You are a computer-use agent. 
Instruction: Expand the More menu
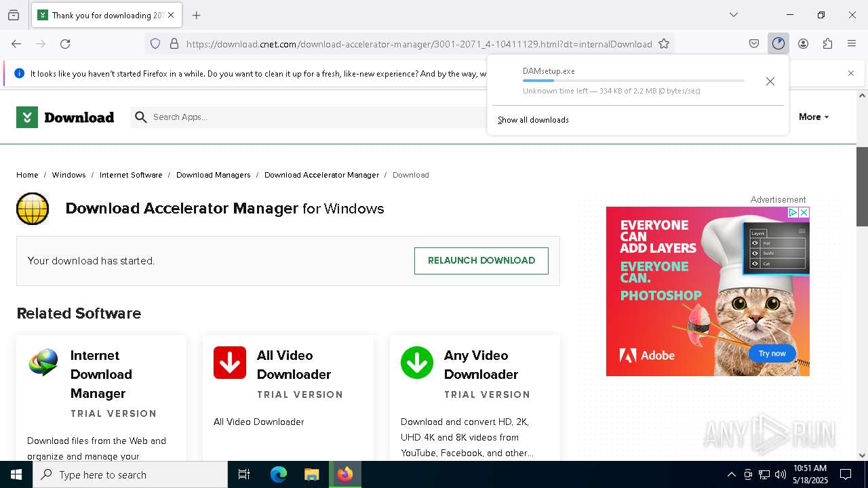814,117
